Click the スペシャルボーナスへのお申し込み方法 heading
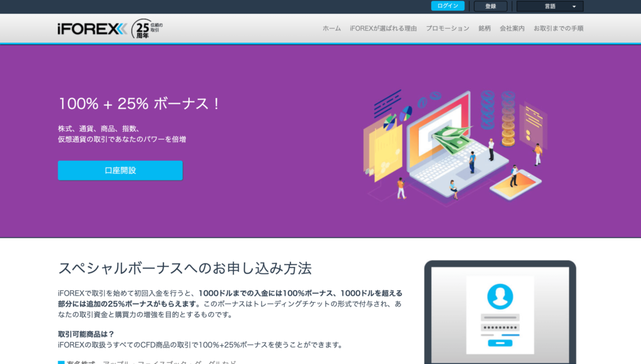The image size is (641, 364). click(185, 268)
